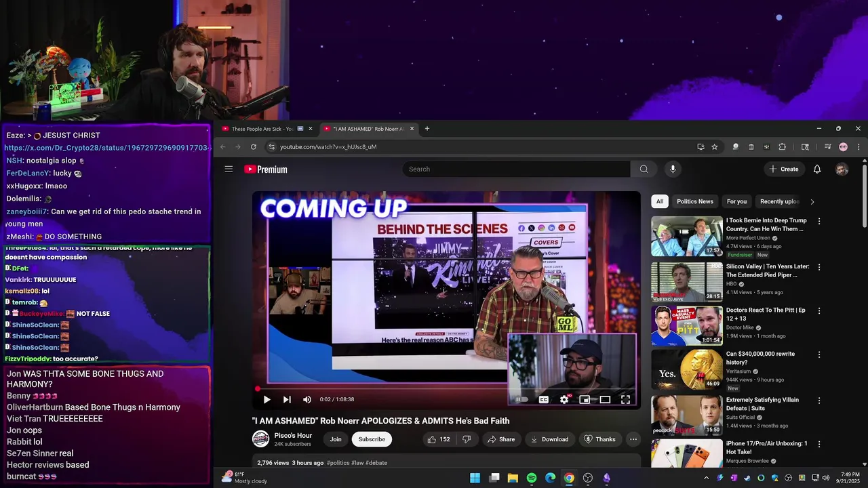Viewport: 868px width, 488px height.
Task: Play the video with the play button
Action: point(267,399)
